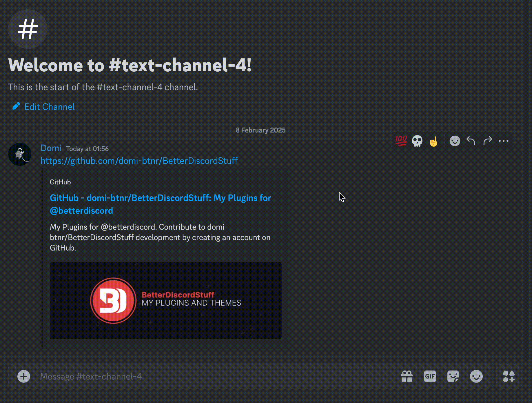The height and width of the screenshot is (403, 532).
Task: Click Edit Channel link
Action: [x=49, y=107]
